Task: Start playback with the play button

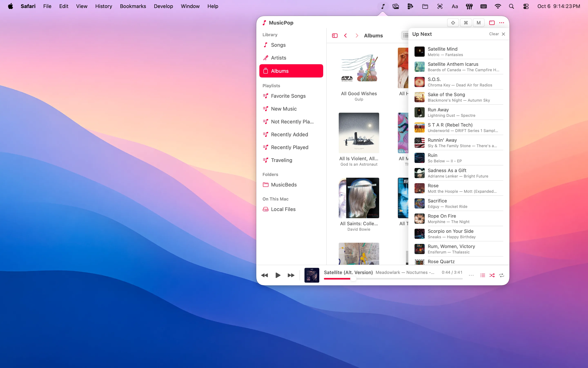Action: (x=278, y=275)
